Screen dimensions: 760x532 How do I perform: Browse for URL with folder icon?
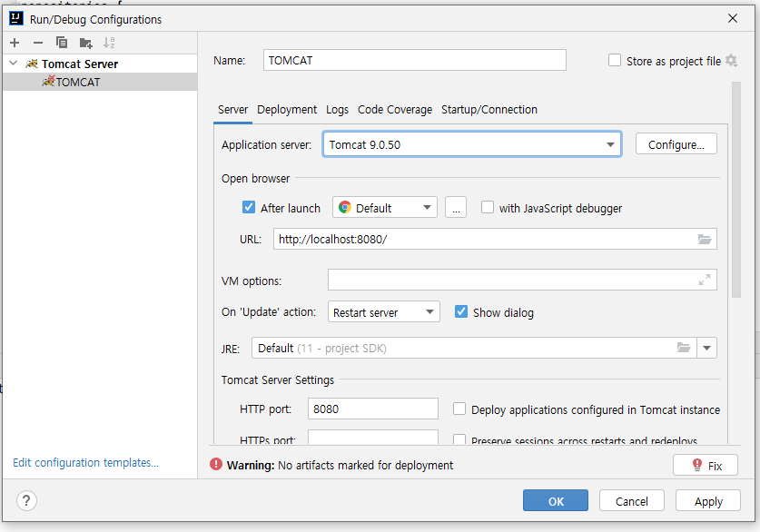pyautogui.click(x=705, y=239)
